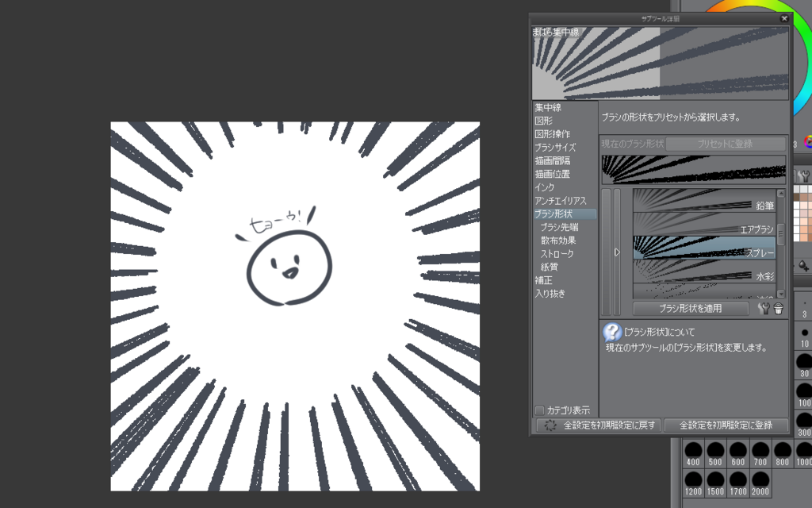Choose the エアブラシ brush shape preset
The width and height of the screenshot is (812, 508).
pyautogui.click(x=704, y=224)
